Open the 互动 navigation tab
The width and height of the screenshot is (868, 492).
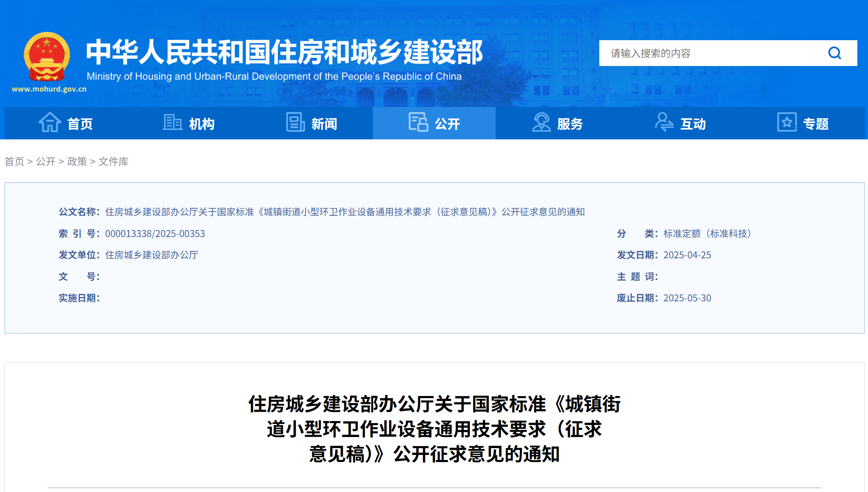(680, 123)
